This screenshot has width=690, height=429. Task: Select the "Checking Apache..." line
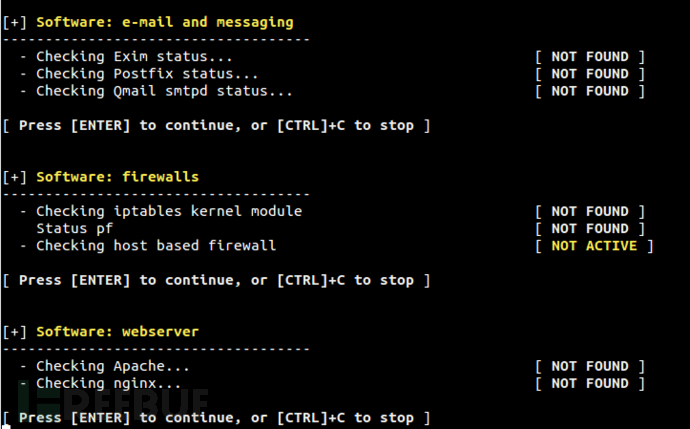(x=113, y=366)
